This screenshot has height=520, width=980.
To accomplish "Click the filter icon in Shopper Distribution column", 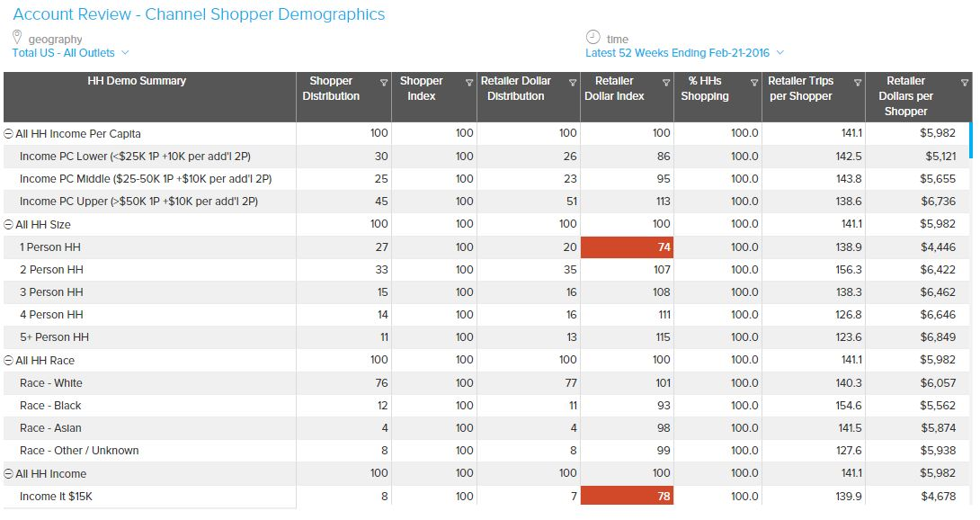I will [384, 83].
